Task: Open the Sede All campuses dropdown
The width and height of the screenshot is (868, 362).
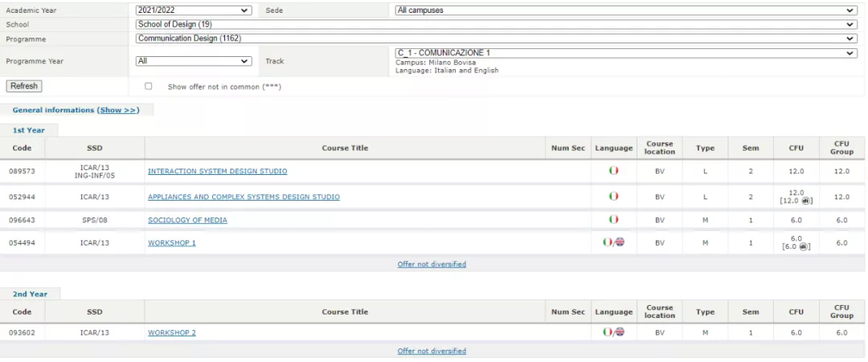Action: click(625, 10)
